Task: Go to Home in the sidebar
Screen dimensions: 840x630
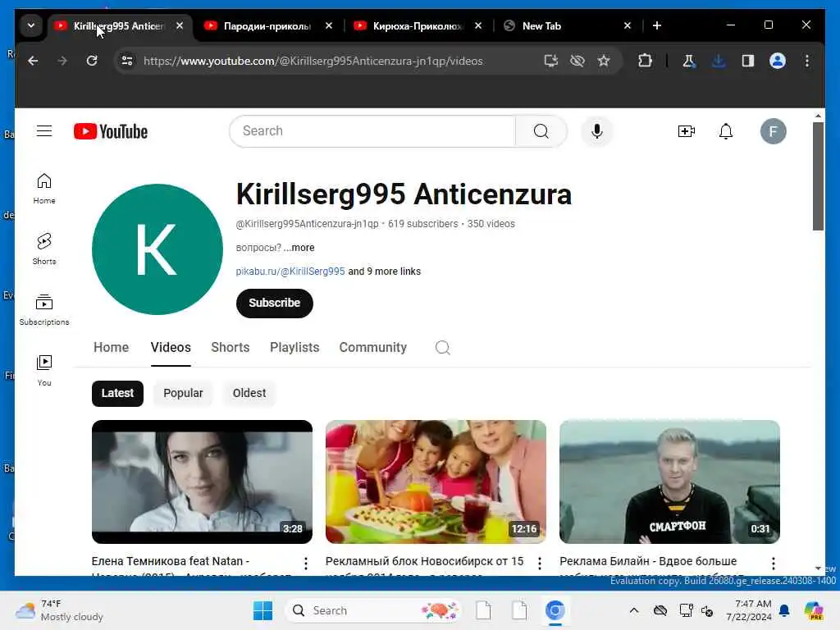Action: coord(44,189)
